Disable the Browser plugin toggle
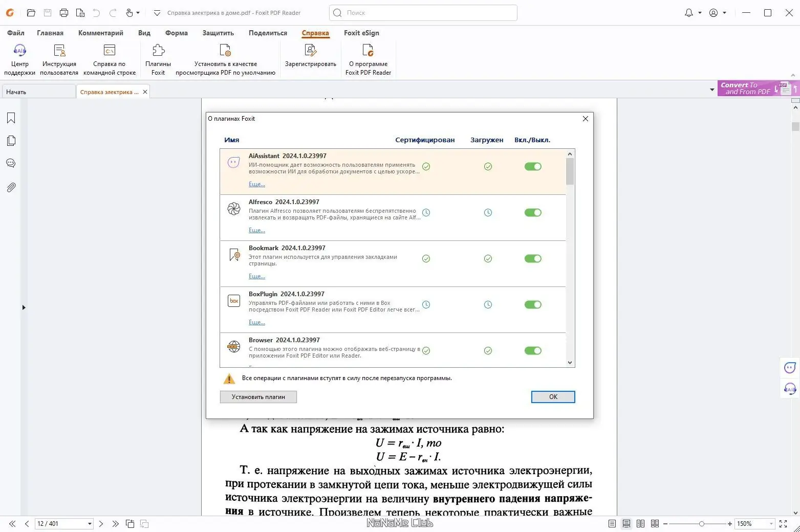This screenshot has height=532, width=800. [x=533, y=350]
